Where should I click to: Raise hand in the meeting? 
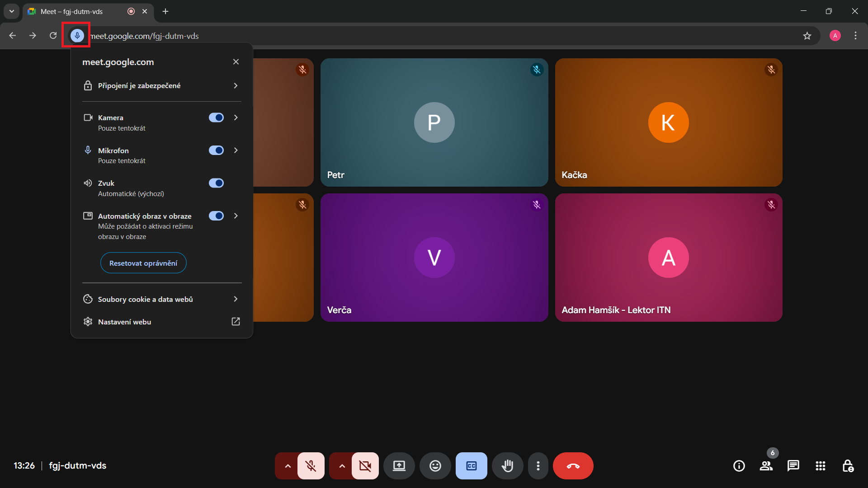507,466
